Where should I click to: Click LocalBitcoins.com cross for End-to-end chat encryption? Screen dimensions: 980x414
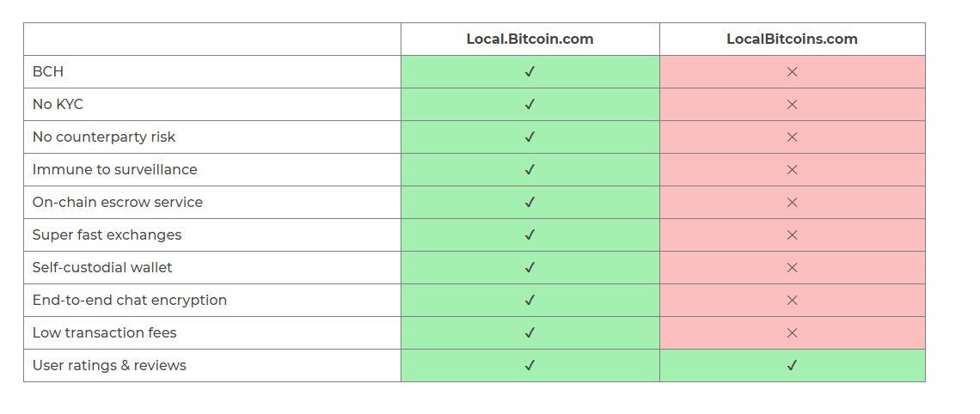792,301
